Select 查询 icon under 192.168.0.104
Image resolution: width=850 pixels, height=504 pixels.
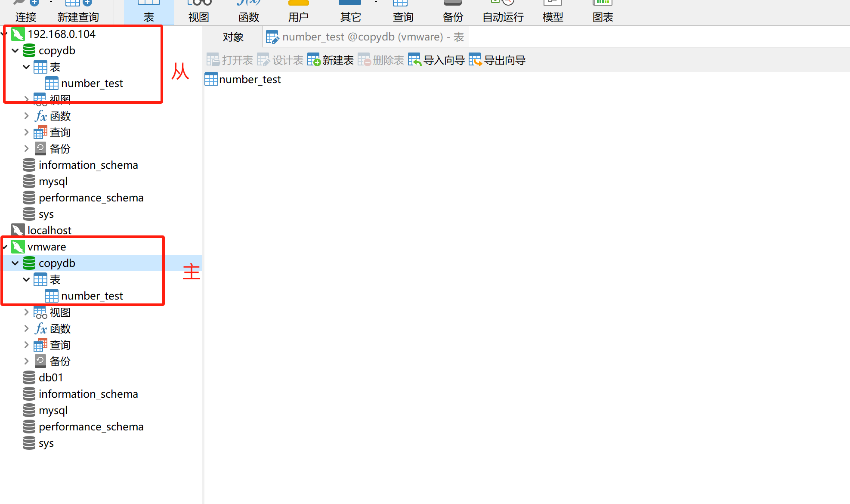coord(40,133)
